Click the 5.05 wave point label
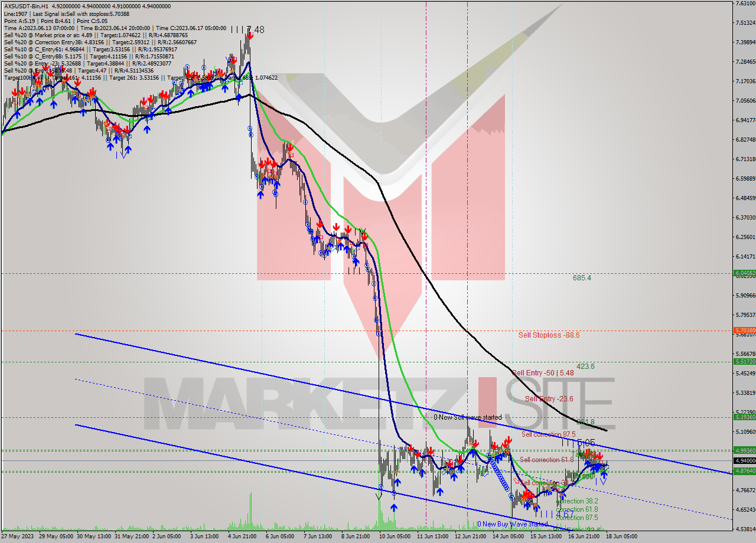756x543 pixels. click(586, 443)
